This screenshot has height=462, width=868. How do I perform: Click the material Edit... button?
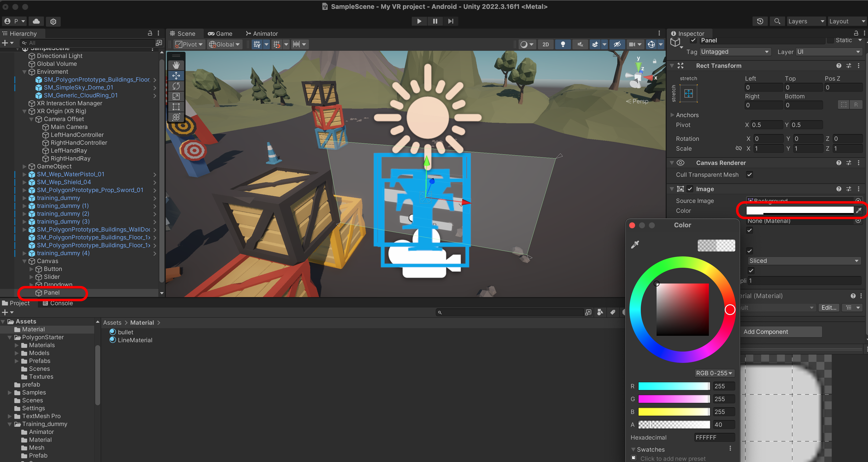click(x=829, y=307)
